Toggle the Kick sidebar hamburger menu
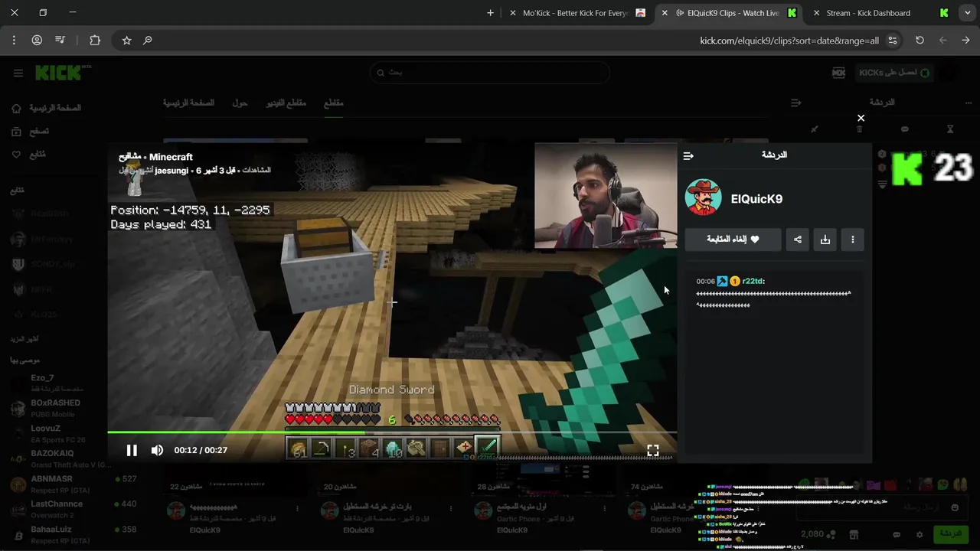980x551 pixels. coord(18,73)
